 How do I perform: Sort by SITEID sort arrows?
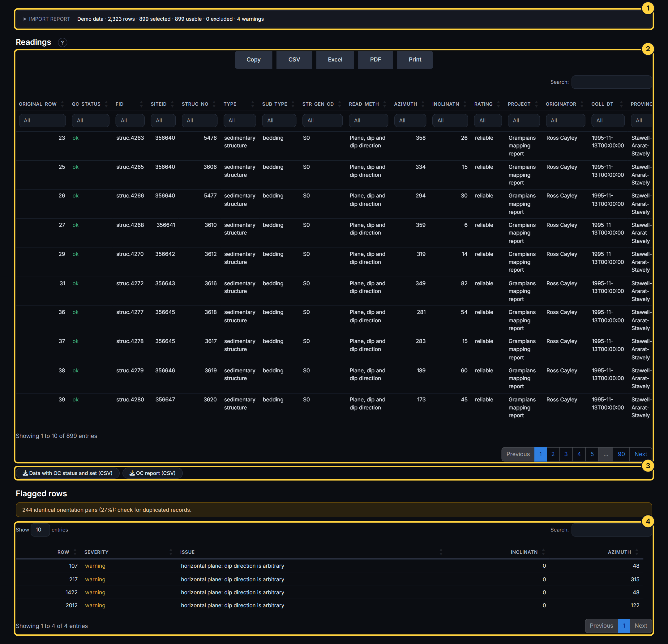173,104
